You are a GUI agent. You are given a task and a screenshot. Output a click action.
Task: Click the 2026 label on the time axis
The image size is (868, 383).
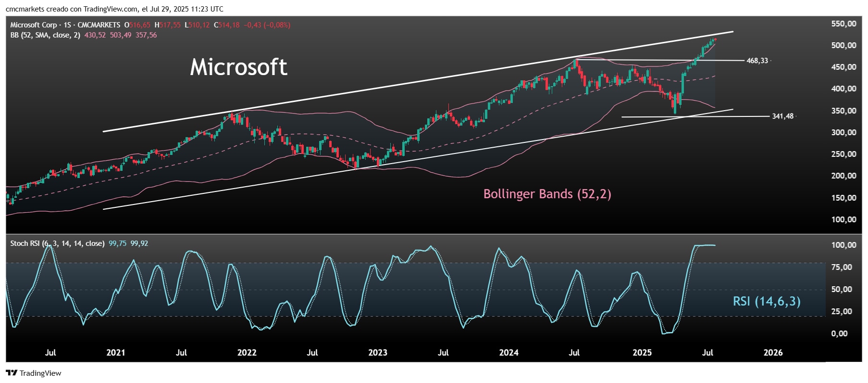tap(773, 353)
